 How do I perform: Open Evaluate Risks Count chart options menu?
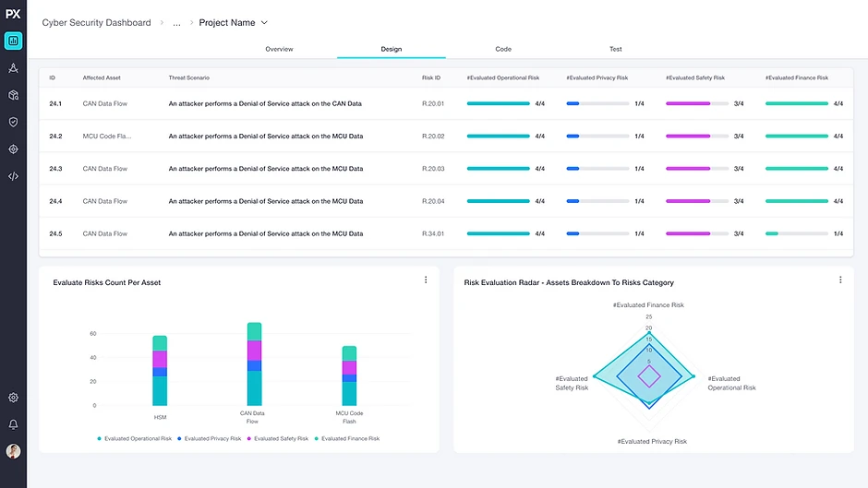426,280
